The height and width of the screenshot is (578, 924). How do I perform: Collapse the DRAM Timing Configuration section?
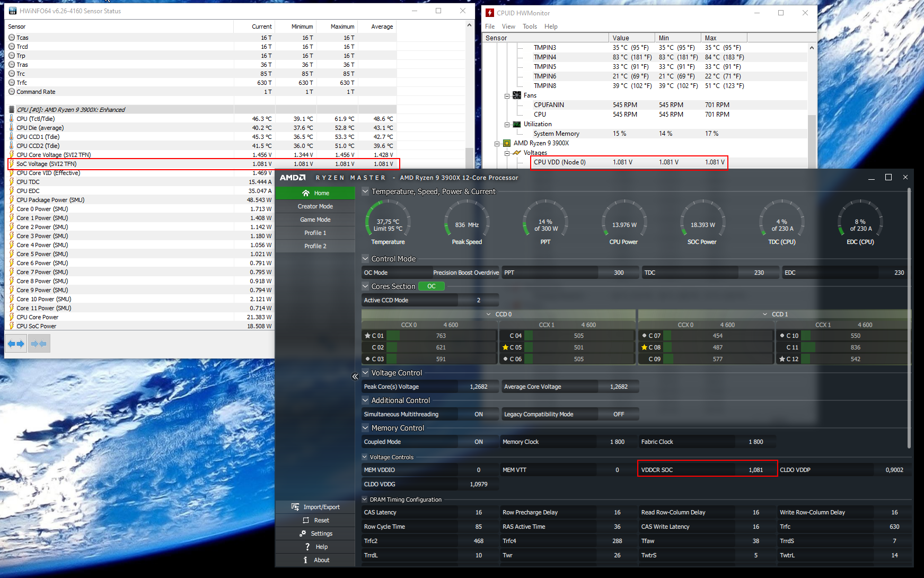click(x=365, y=500)
